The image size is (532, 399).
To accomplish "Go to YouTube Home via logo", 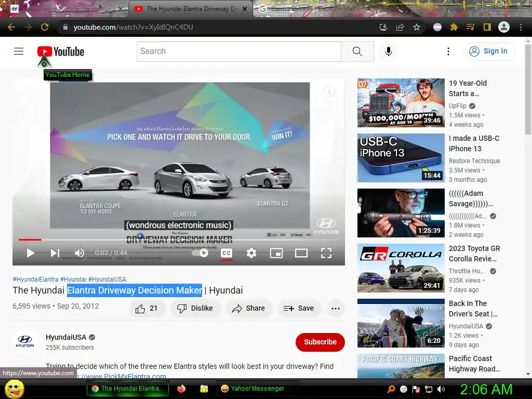I will 61,51.
